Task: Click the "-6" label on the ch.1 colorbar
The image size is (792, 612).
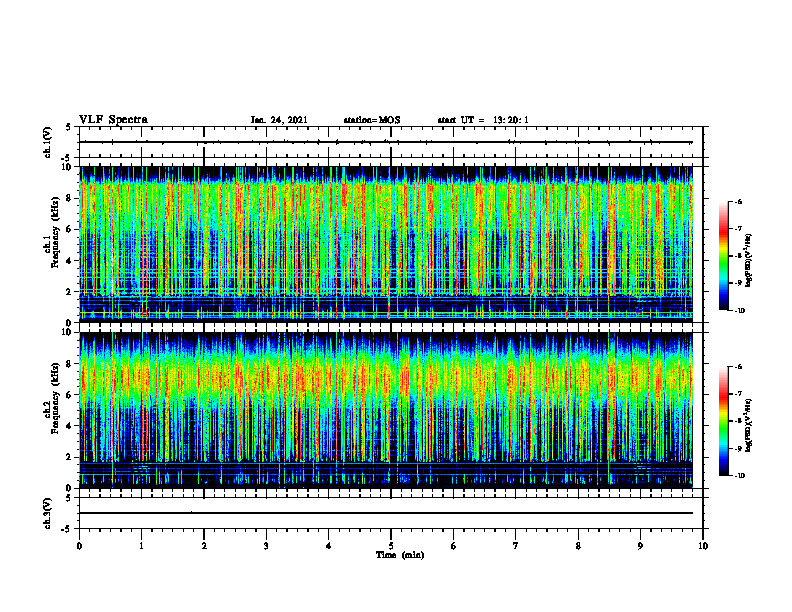Action: click(738, 201)
